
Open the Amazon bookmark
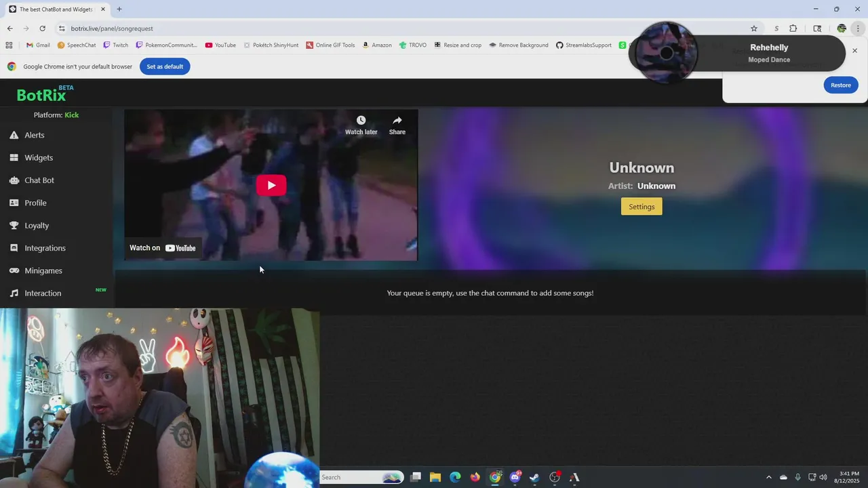[x=377, y=45]
